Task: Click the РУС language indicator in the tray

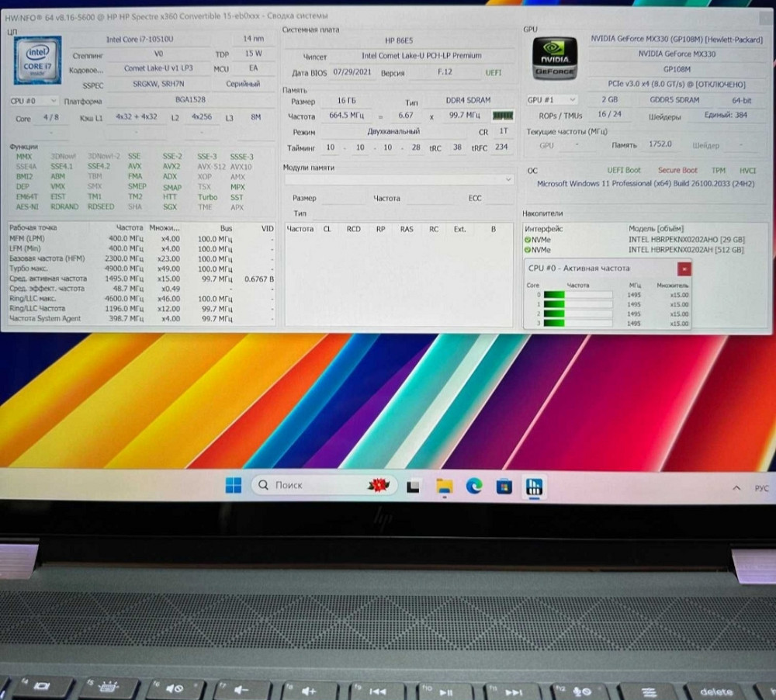Action: 762,488
